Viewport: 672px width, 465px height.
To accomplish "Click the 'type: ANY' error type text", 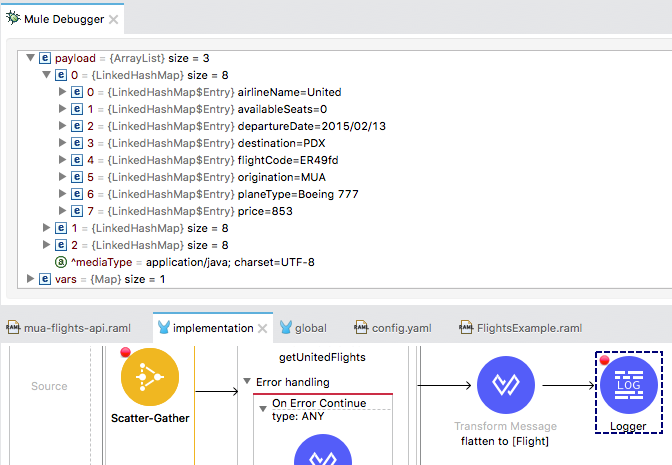I will [298, 417].
